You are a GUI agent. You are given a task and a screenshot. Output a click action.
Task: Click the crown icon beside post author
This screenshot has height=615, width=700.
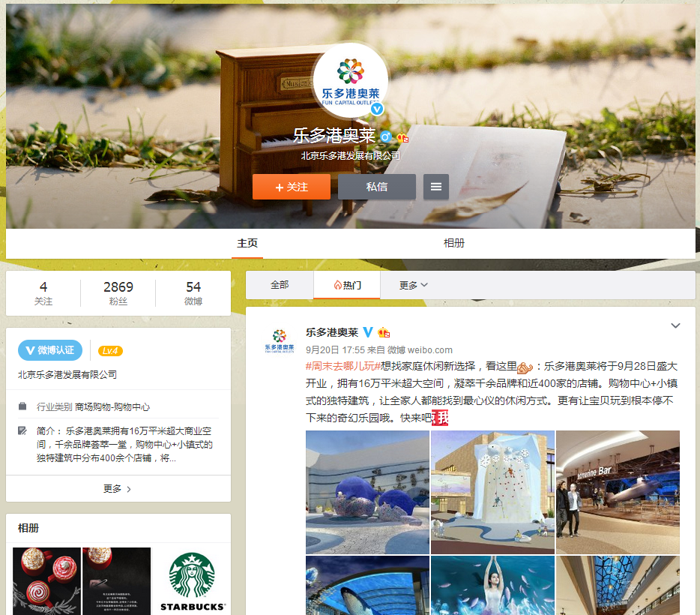point(384,332)
